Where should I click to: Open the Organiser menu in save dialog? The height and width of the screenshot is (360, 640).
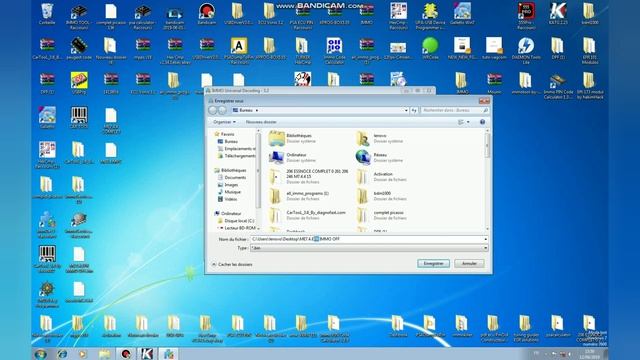[224, 122]
